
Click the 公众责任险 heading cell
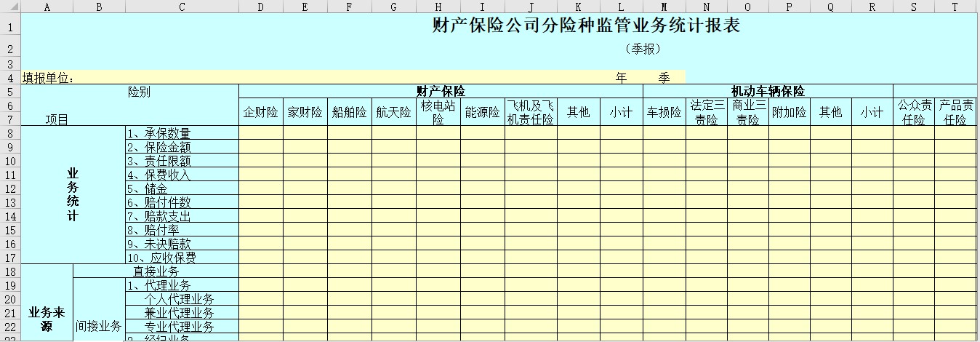pyautogui.click(x=913, y=112)
